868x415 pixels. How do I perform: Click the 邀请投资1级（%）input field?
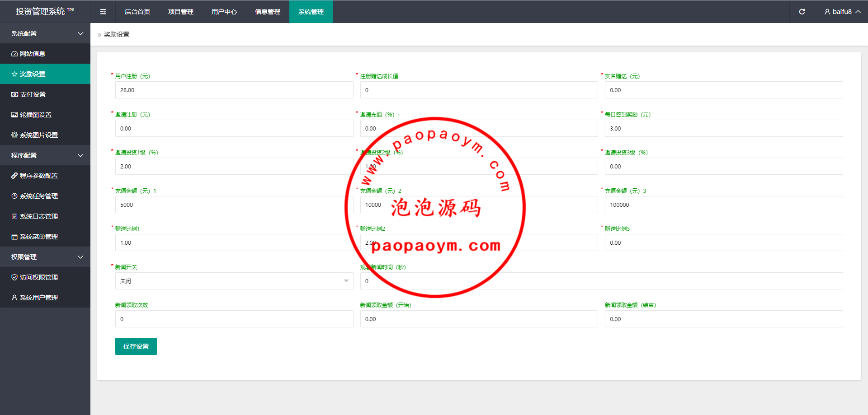coord(234,166)
